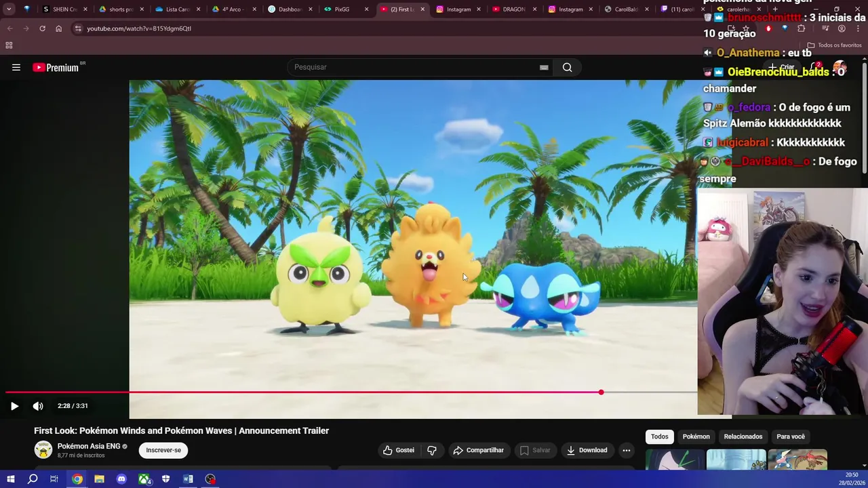Open the three-dot more actions menu
The image size is (868, 488).
point(627,450)
